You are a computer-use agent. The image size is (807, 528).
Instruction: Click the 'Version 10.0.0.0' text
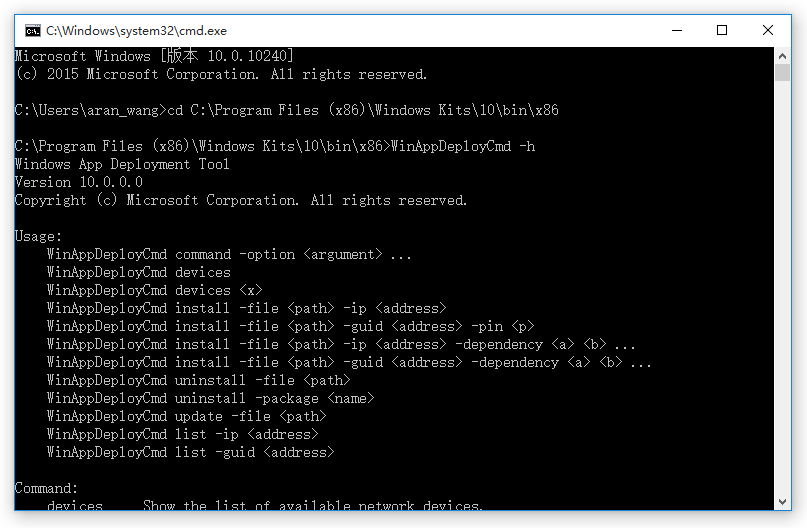click(x=79, y=183)
